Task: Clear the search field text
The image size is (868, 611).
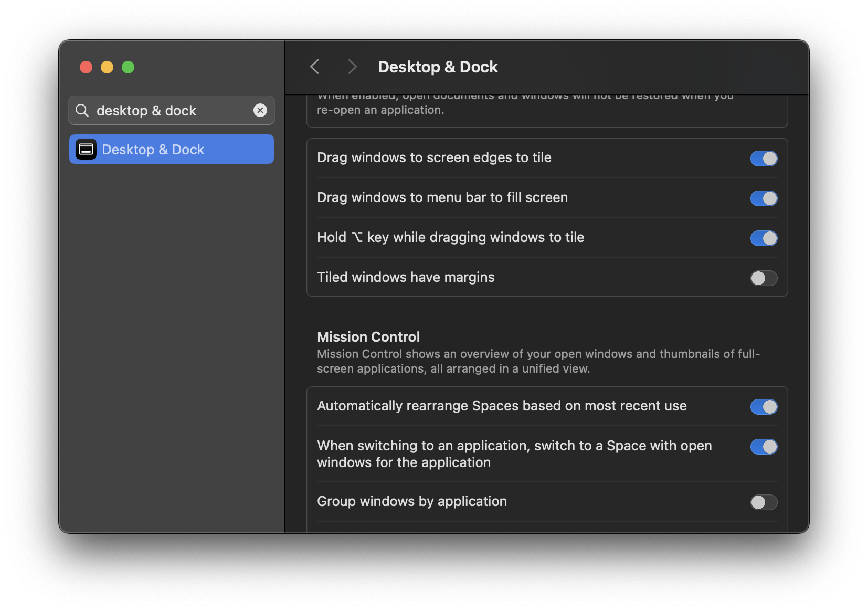Action: 260,110
